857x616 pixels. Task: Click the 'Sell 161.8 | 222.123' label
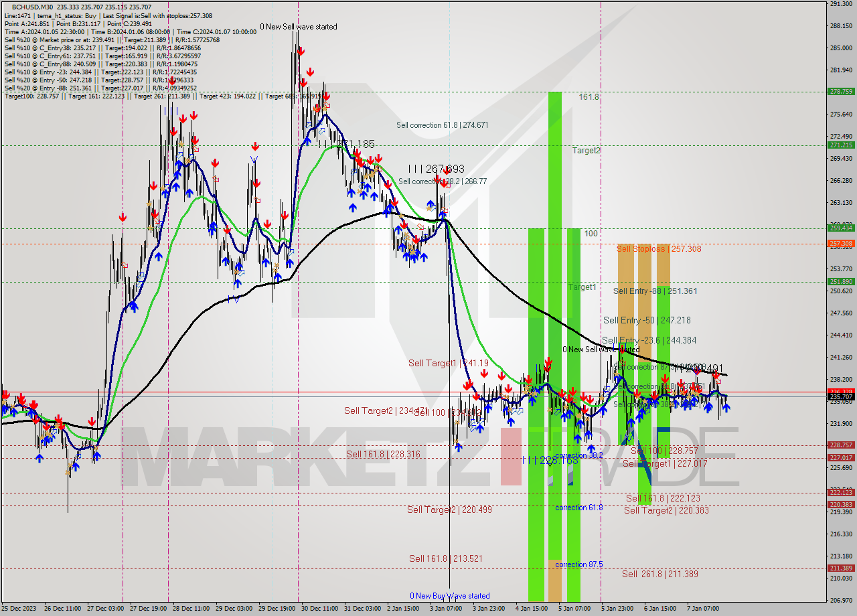tap(663, 498)
